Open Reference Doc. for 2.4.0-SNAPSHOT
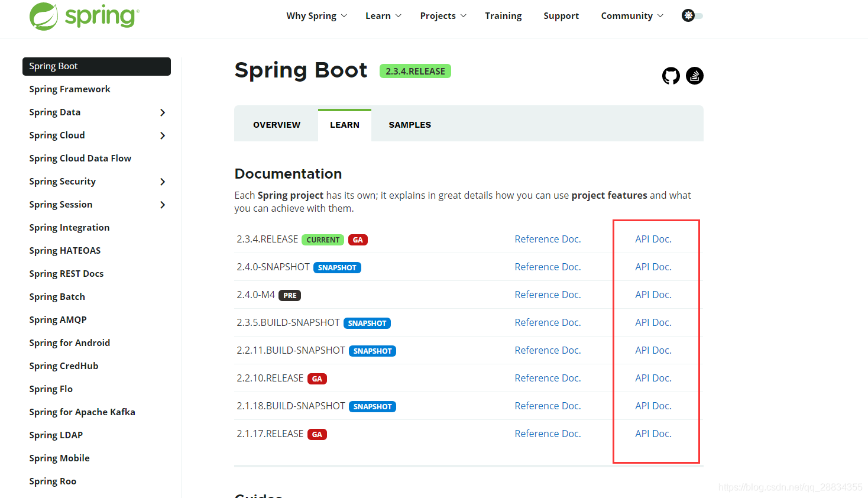Screen dimensions: 868x498 click(x=548, y=267)
